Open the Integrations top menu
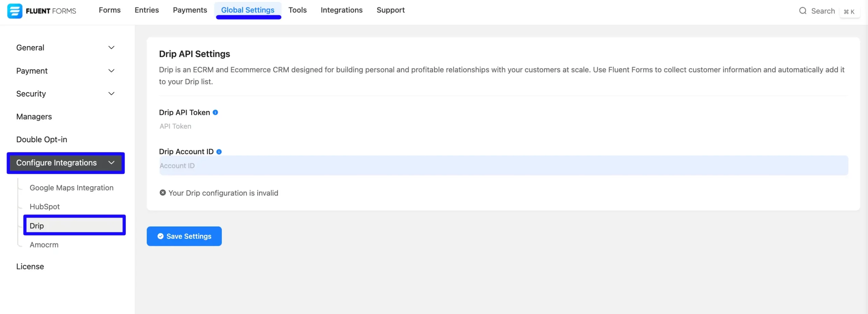The image size is (868, 314). click(341, 10)
